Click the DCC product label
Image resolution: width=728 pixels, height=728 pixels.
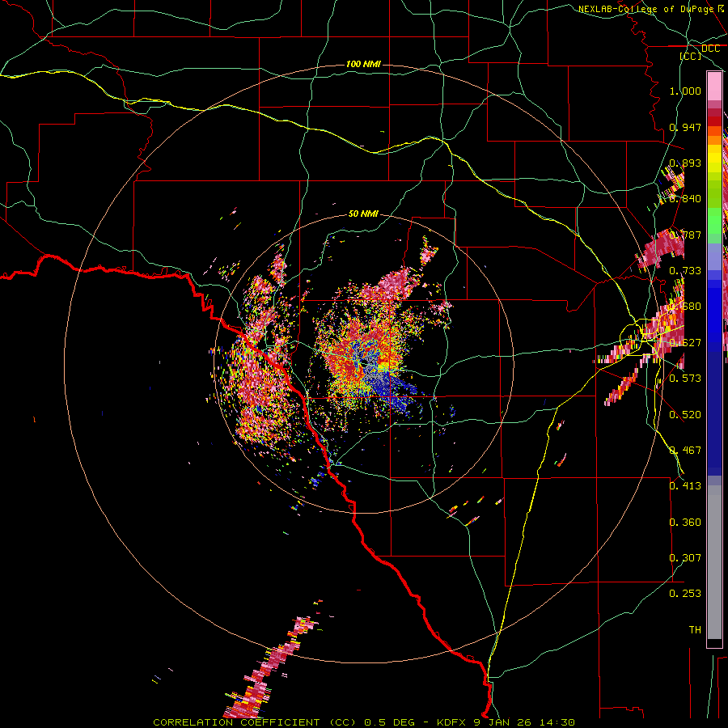coord(710,49)
